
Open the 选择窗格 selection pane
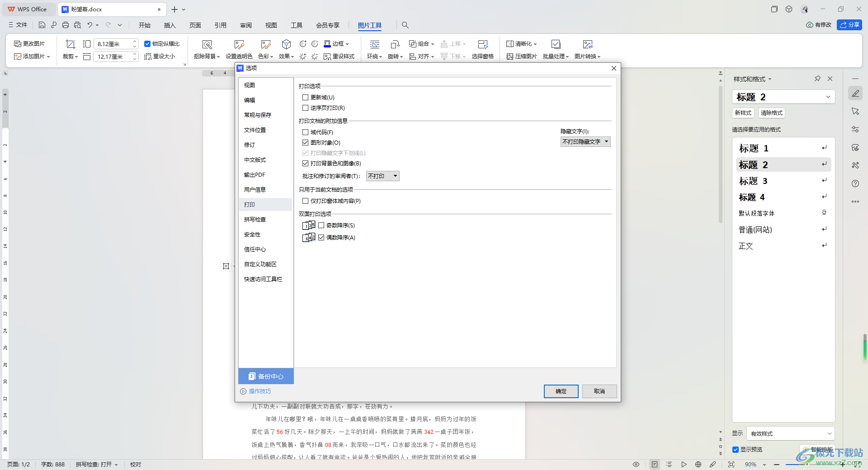482,50
